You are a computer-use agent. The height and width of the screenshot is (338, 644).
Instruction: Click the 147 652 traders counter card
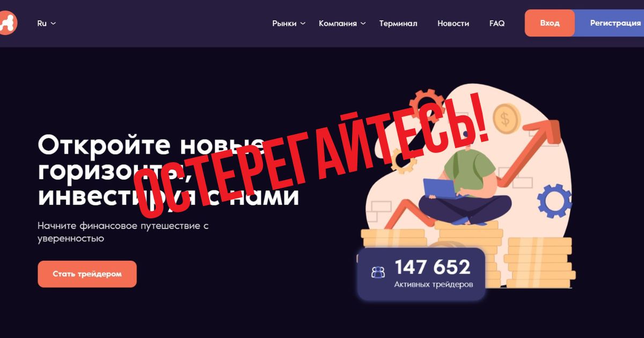tap(421, 274)
